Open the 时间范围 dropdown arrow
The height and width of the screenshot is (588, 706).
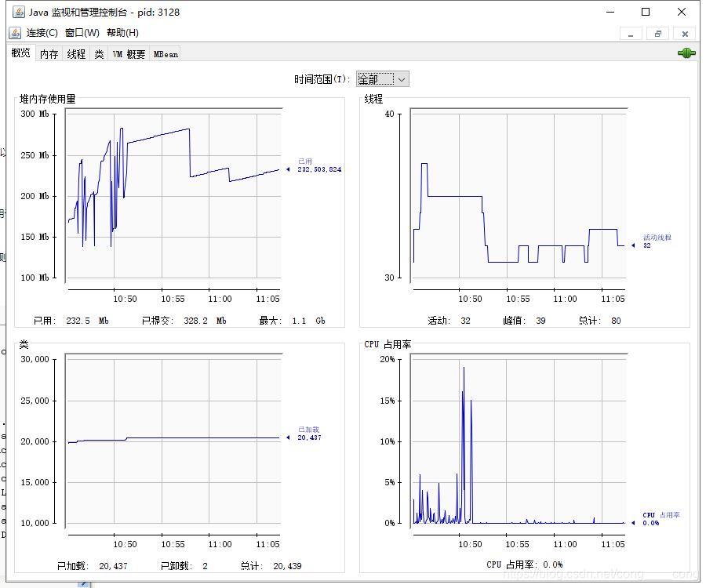point(402,80)
